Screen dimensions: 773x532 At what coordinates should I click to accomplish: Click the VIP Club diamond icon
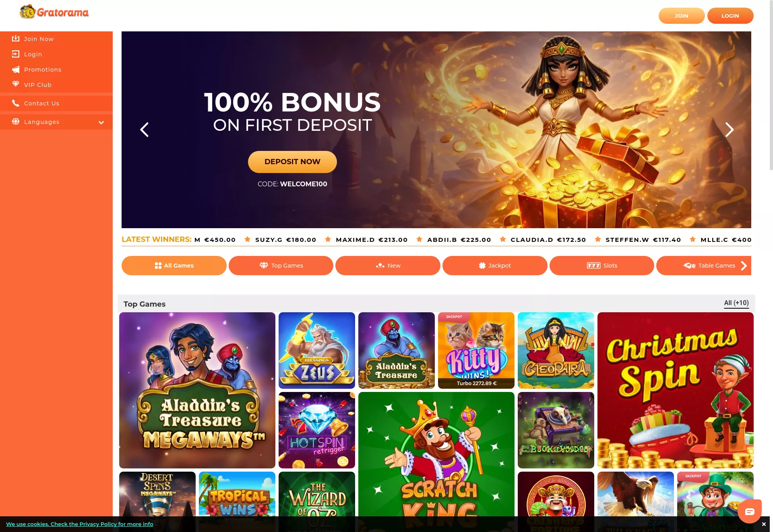click(x=16, y=84)
